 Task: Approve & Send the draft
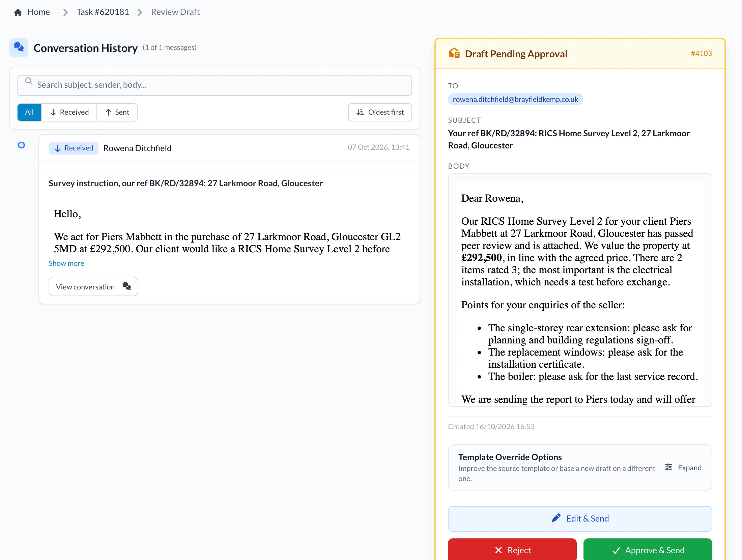[x=648, y=550]
